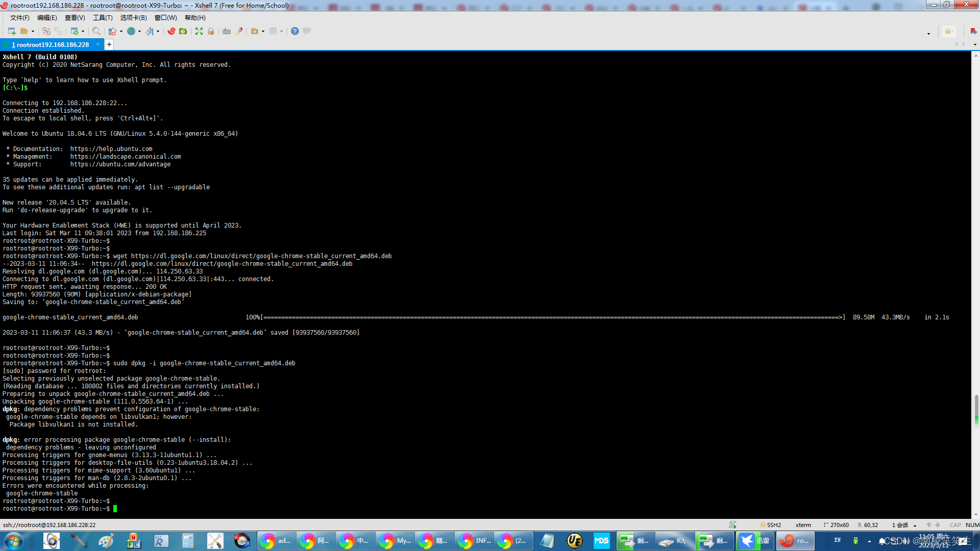This screenshot has height=551, width=980.
Task: Switch to the My... browser taskbar window
Action: click(x=395, y=541)
